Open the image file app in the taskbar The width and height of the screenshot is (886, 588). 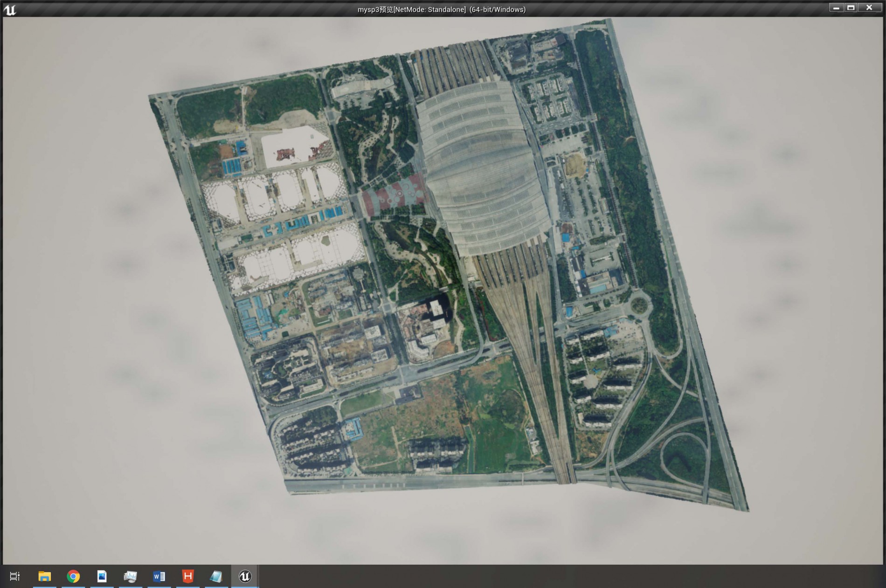(102, 576)
